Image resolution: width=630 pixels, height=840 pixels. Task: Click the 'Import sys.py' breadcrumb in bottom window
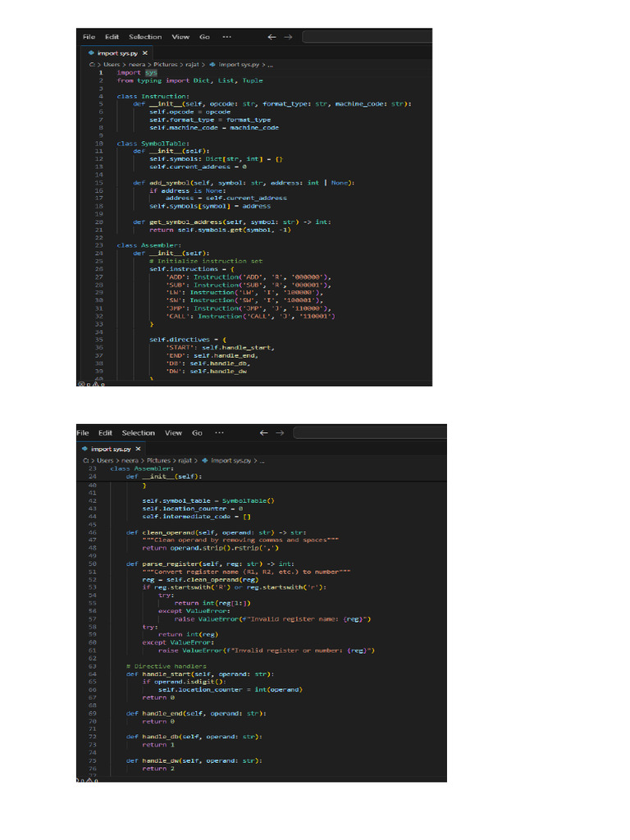point(231,460)
